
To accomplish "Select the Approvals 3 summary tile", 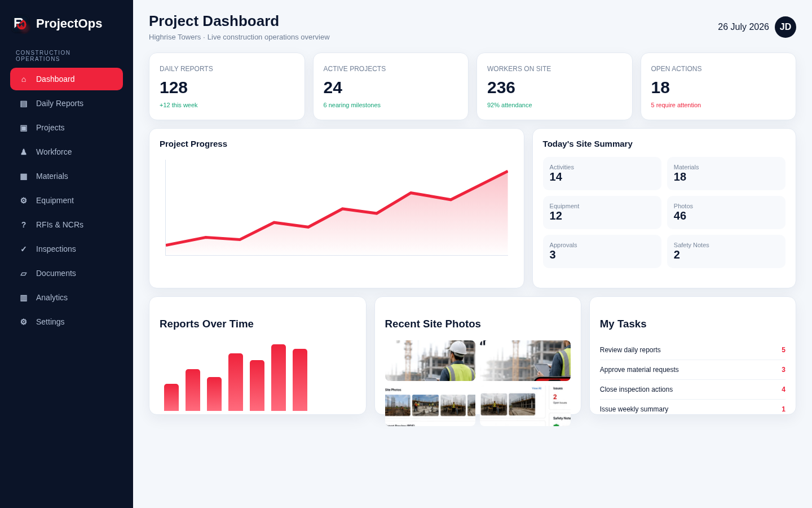I will (x=602, y=251).
